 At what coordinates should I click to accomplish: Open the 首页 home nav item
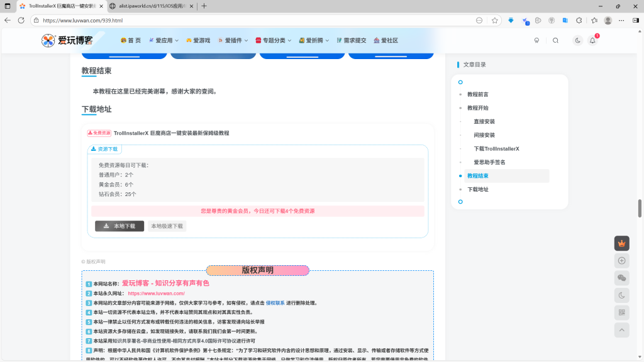(131, 40)
